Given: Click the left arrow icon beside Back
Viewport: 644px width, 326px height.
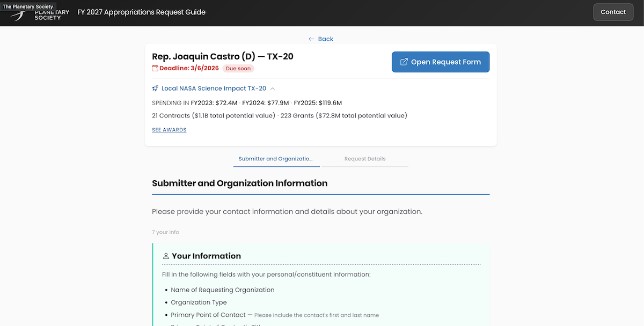Looking at the screenshot, I should click(311, 39).
